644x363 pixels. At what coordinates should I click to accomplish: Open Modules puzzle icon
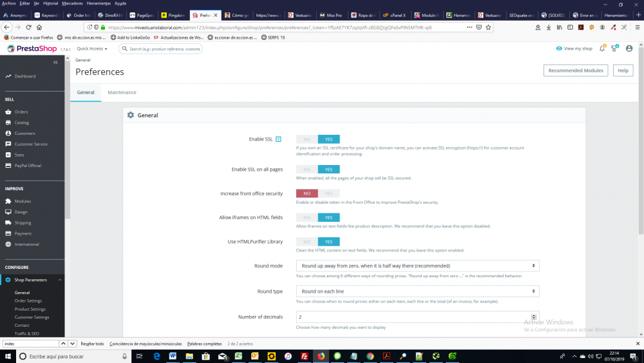click(x=8, y=201)
